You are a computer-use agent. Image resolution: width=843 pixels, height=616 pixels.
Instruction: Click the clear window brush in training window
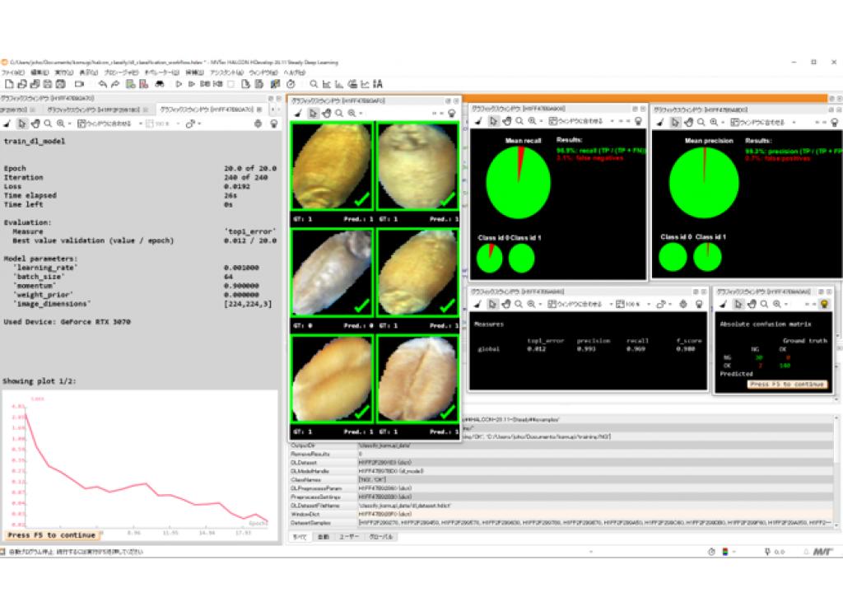[x=7, y=124]
